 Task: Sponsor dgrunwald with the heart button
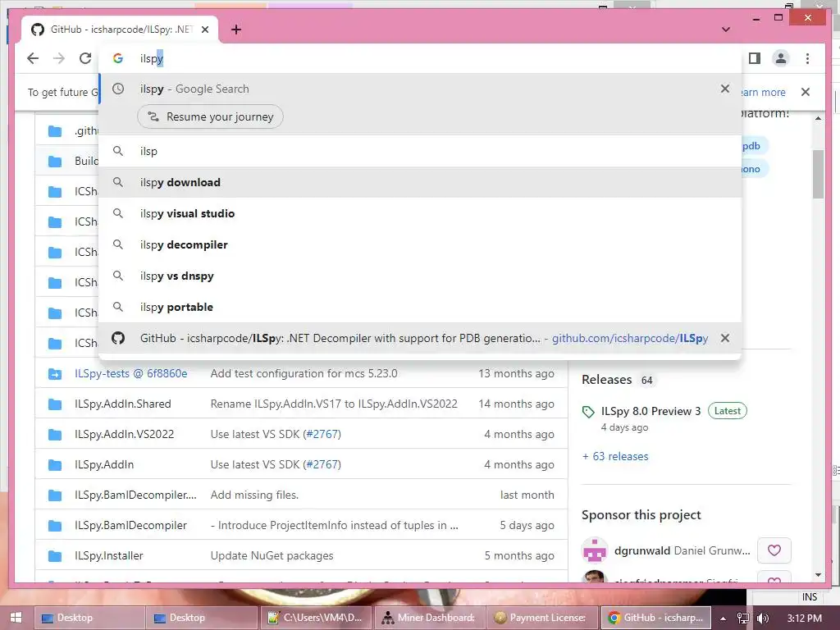point(774,550)
